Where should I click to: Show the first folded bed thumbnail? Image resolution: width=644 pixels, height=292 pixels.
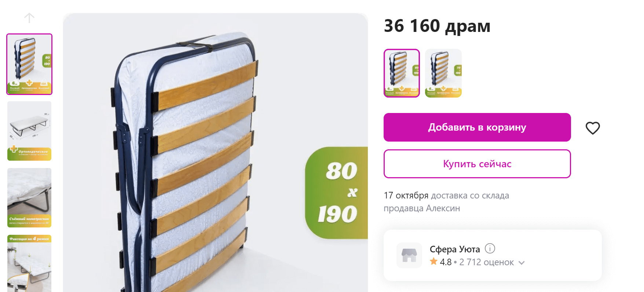pyautogui.click(x=29, y=64)
